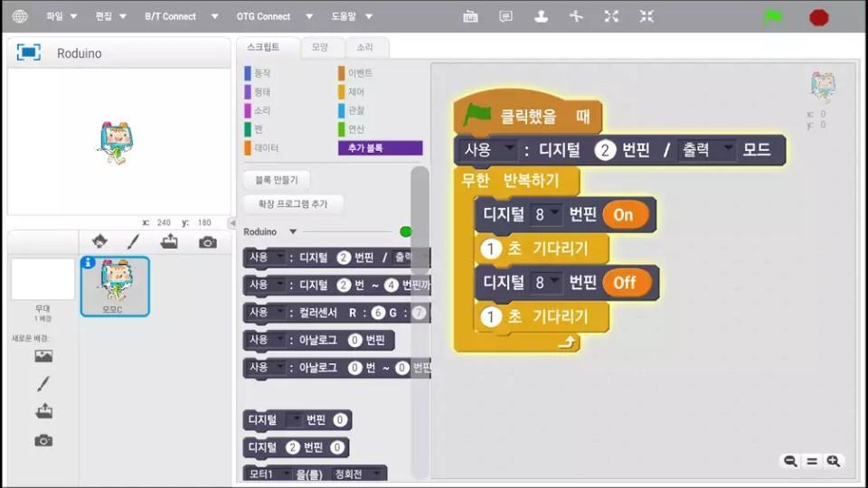Edit second wait block seconds value

click(x=490, y=317)
